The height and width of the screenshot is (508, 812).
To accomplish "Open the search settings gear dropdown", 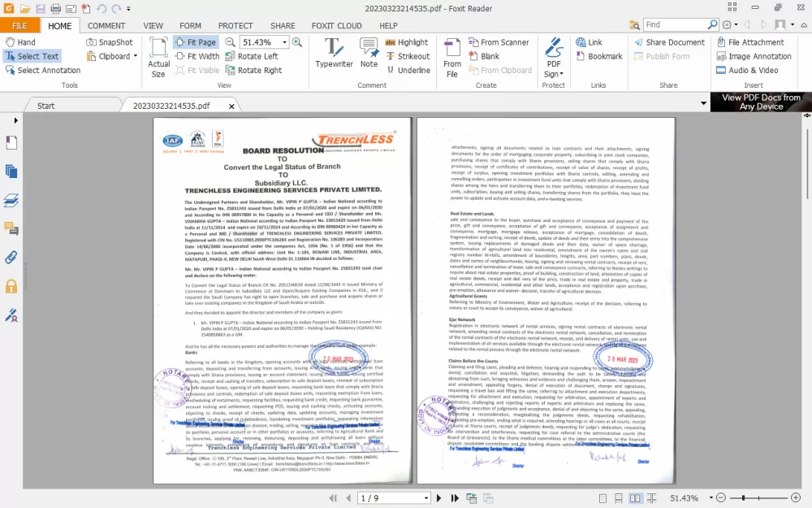I will pos(729,25).
